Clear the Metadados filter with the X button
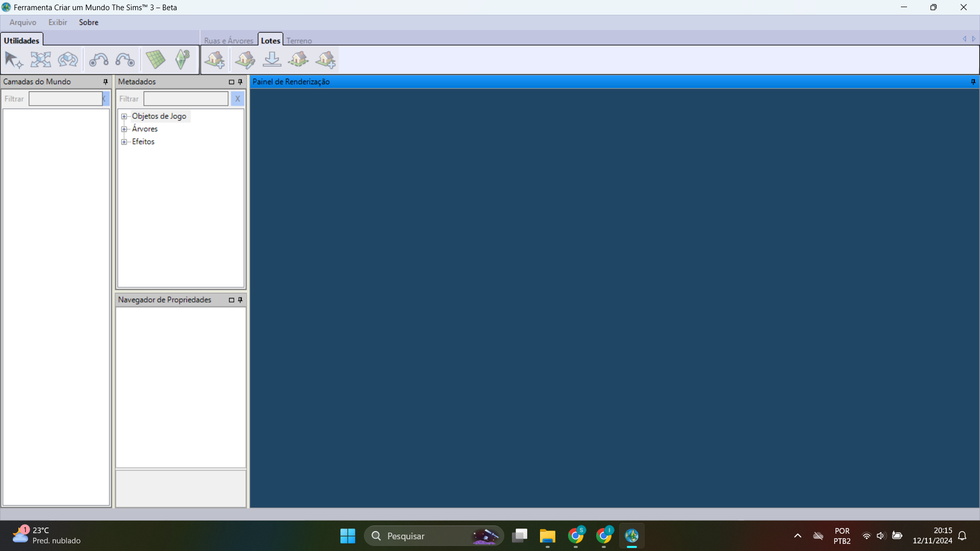The width and height of the screenshot is (980, 551). tap(237, 98)
